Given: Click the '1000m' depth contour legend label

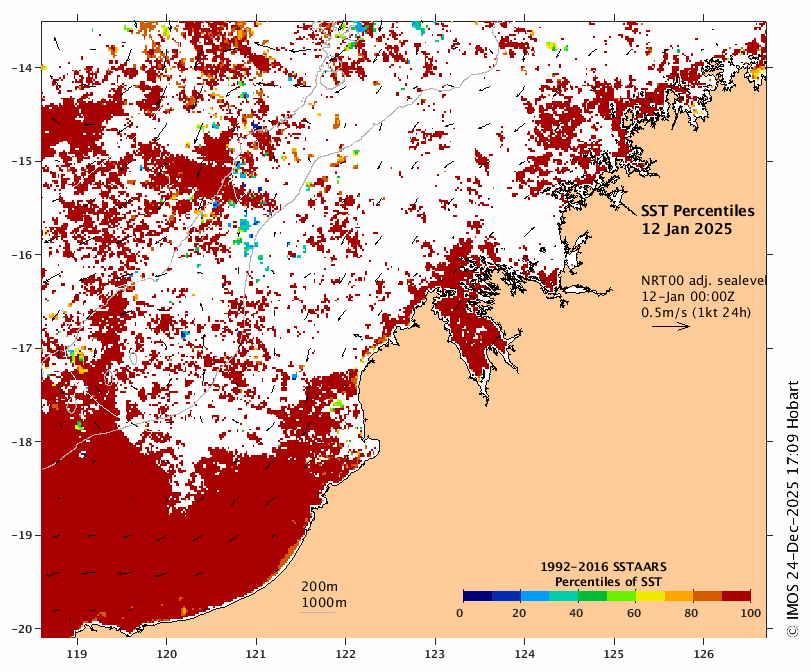Looking at the screenshot, I should point(324,603).
